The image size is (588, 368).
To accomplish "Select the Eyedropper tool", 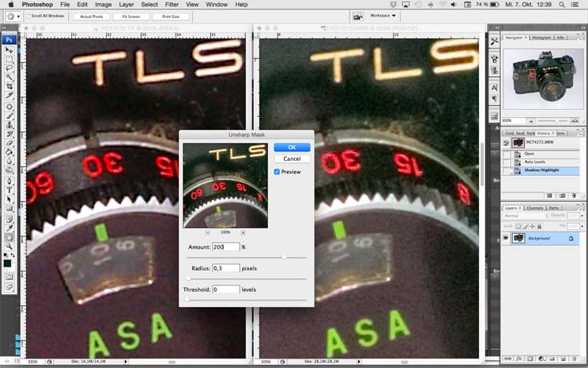I will point(9,228).
